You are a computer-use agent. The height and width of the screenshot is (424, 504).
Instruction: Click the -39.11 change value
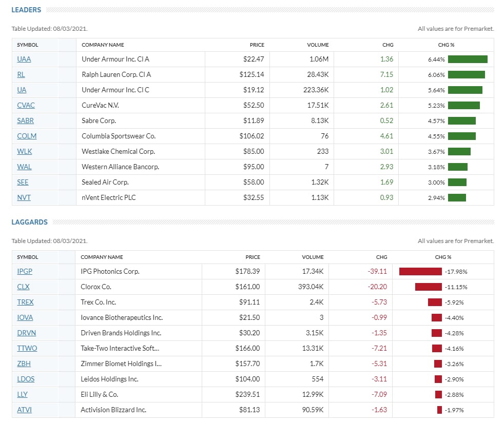[x=377, y=272]
